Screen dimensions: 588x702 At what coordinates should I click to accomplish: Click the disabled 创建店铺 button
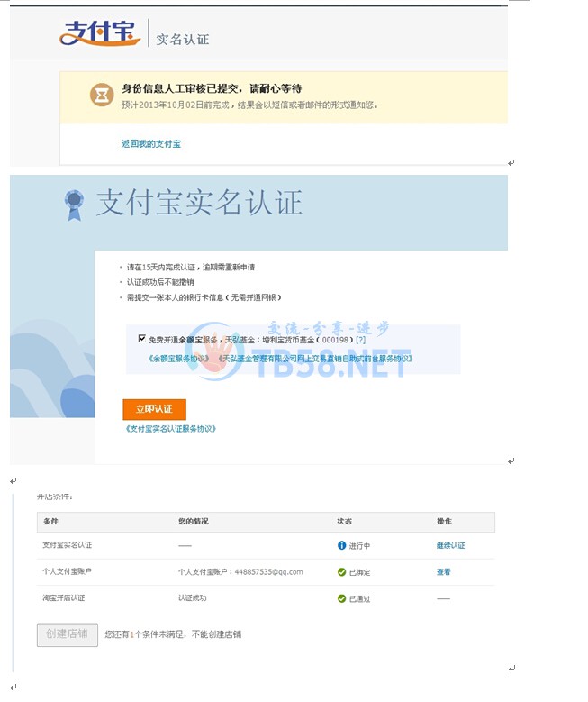(68, 634)
